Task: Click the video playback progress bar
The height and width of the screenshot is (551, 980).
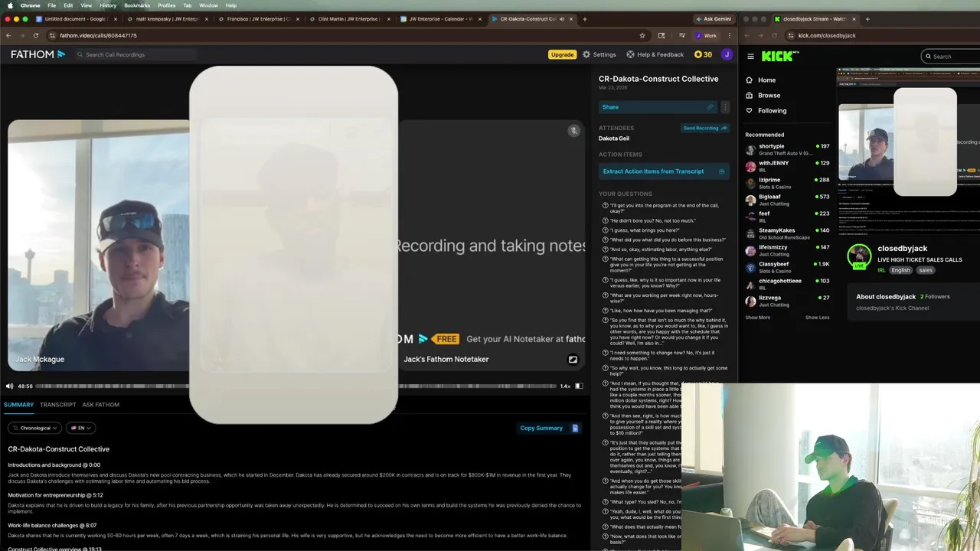Action: [x=296, y=386]
